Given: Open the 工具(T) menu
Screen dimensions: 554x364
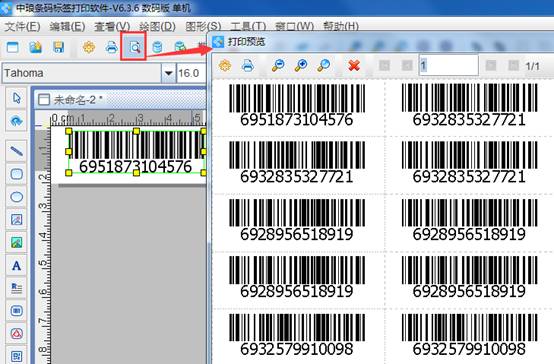Looking at the screenshot, I should [x=248, y=27].
